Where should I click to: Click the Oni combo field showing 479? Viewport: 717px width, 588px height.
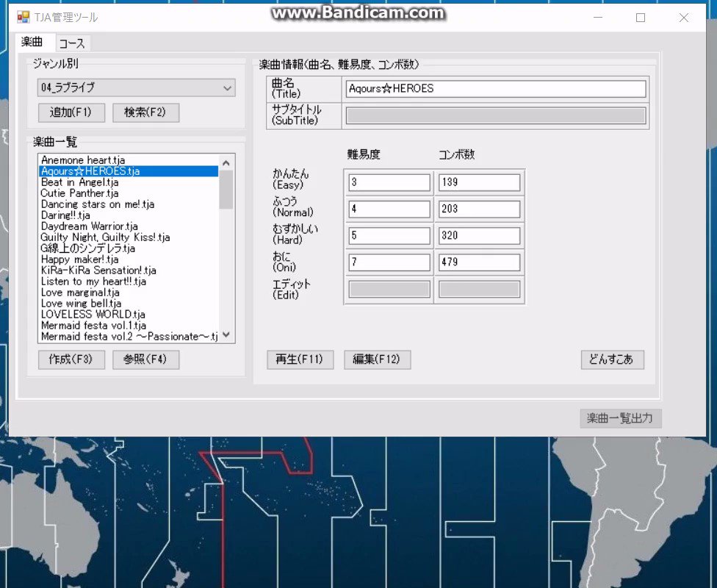coord(479,262)
